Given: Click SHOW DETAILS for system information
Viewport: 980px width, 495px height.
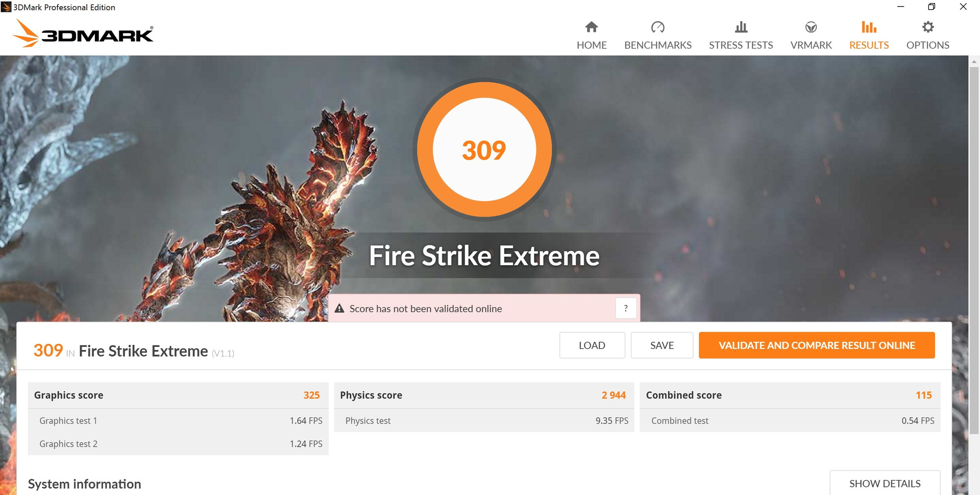Looking at the screenshot, I should 885,483.
